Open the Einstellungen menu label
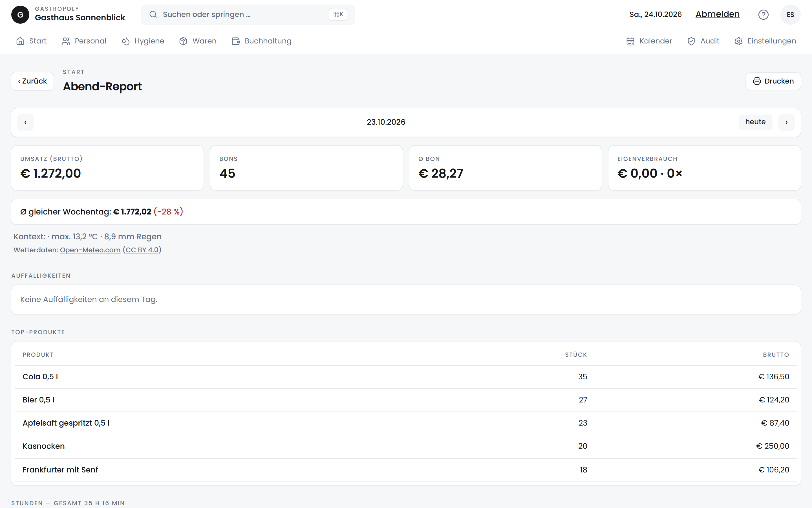Image resolution: width=812 pixels, height=508 pixels. tap(772, 41)
